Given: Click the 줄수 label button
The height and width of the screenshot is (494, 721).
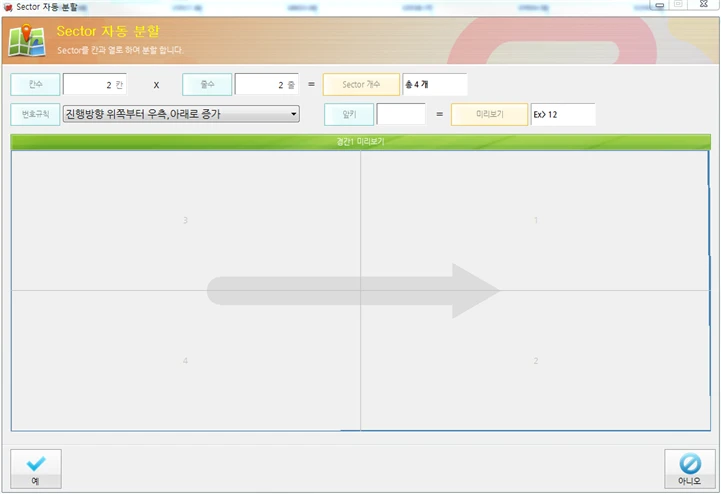Looking at the screenshot, I should pyautogui.click(x=207, y=85).
